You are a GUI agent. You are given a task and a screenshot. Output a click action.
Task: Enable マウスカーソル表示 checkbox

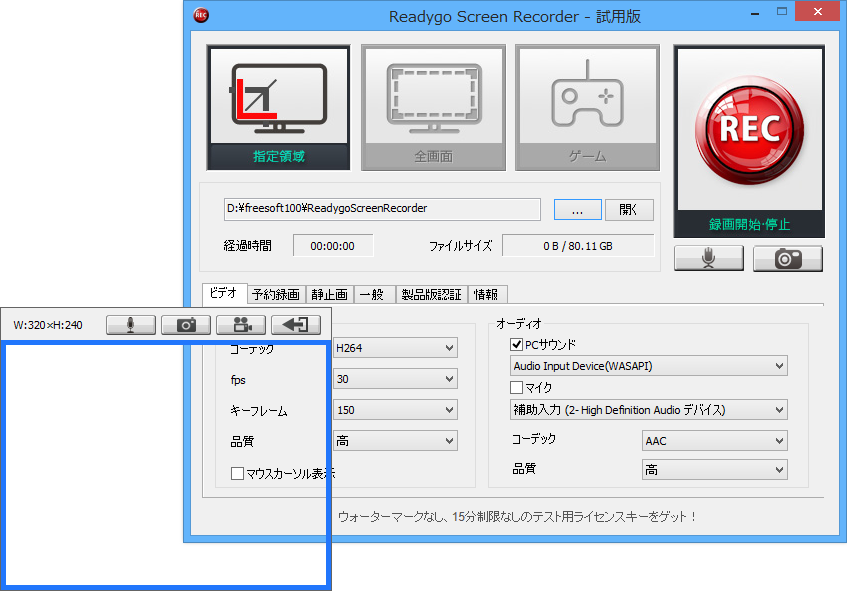pos(237,474)
